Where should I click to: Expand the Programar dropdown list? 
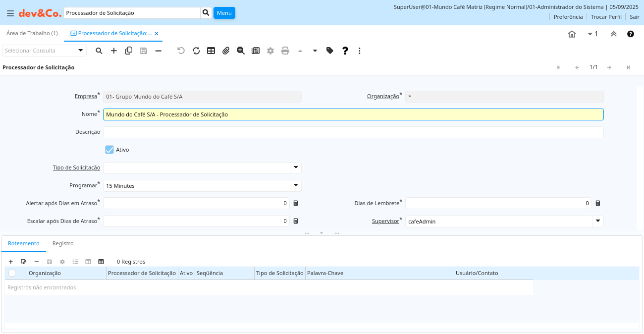coord(296,186)
